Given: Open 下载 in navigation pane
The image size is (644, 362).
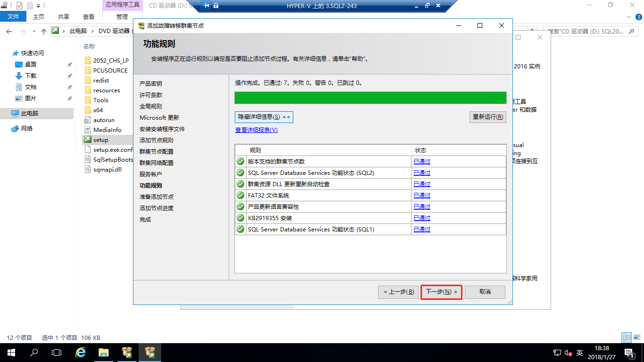Looking at the screenshot, I should [26, 76].
